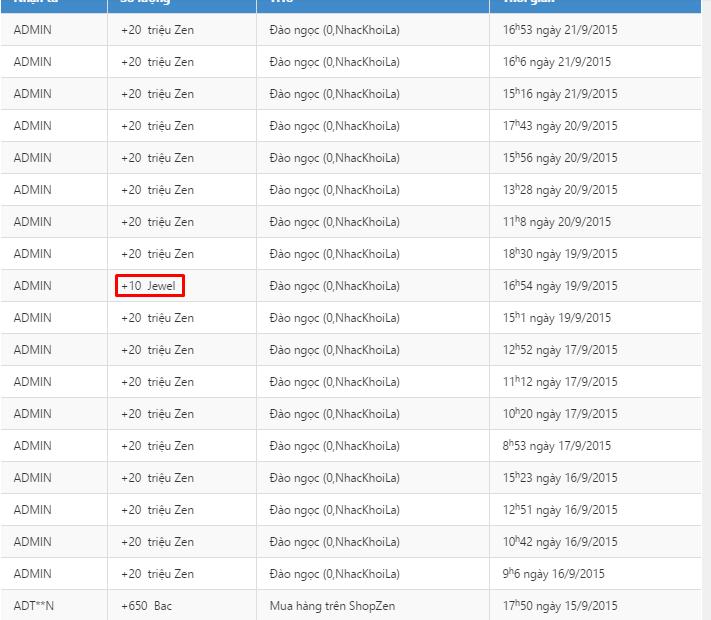Click the 12h52 ngày 17/9/2015 time cell
Image resolution: width=711 pixels, height=620 pixels.
(560, 350)
